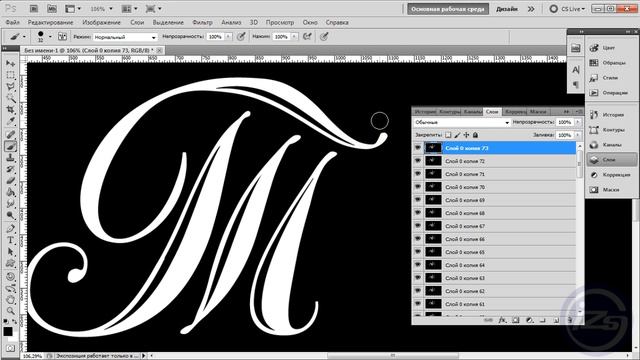The height and width of the screenshot is (360, 640).
Task: Select the Hand tool
Action: click(x=11, y=300)
